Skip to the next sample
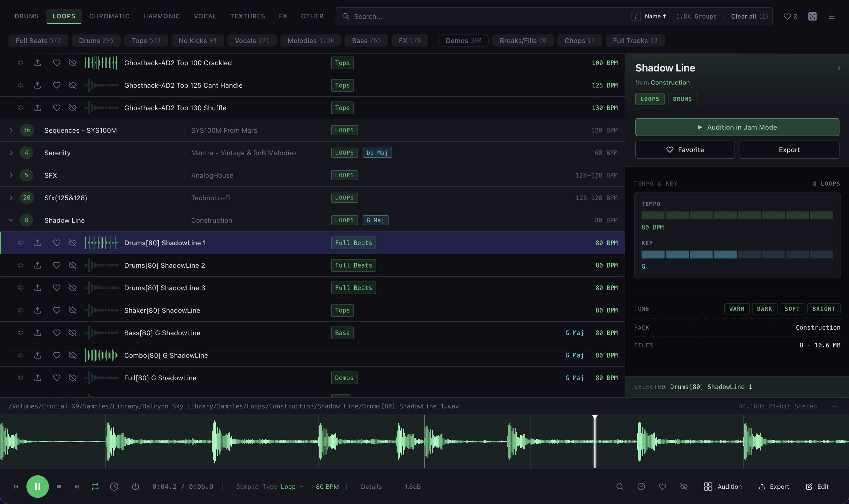Screen dimensions: 849x504 point(77,487)
